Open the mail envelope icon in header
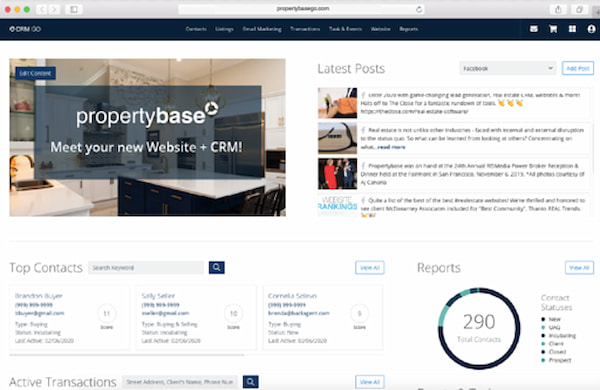Screen dimensions: 600x390 coord(533,29)
